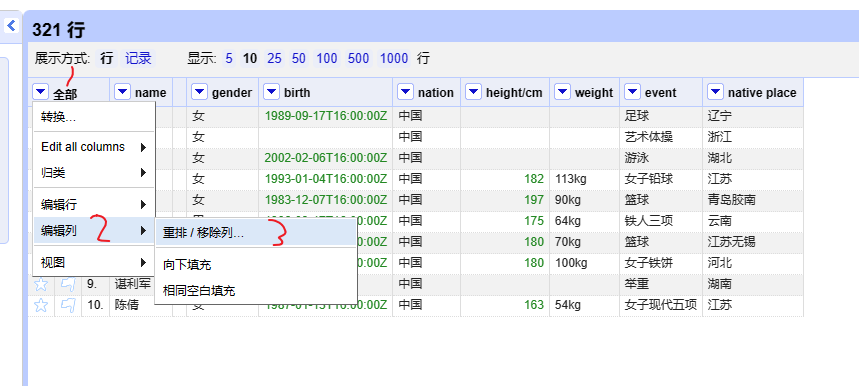Flag row 9 with the flag icon
This screenshot has height=386, width=859.
click(x=67, y=284)
